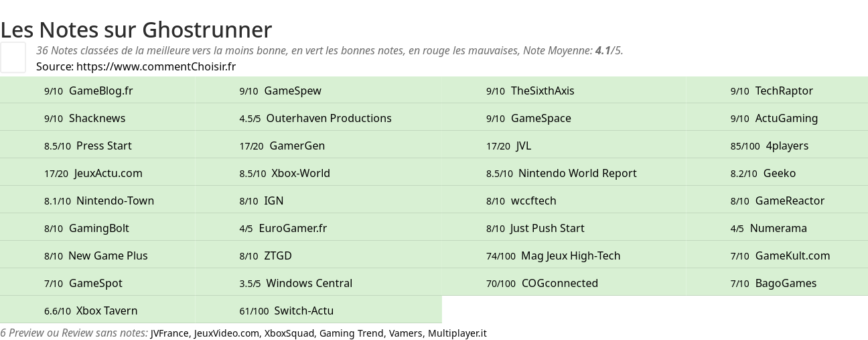Select JeuxVideo.com in unrated reviews
Viewport: 868px width, 340px height.
click(x=226, y=333)
